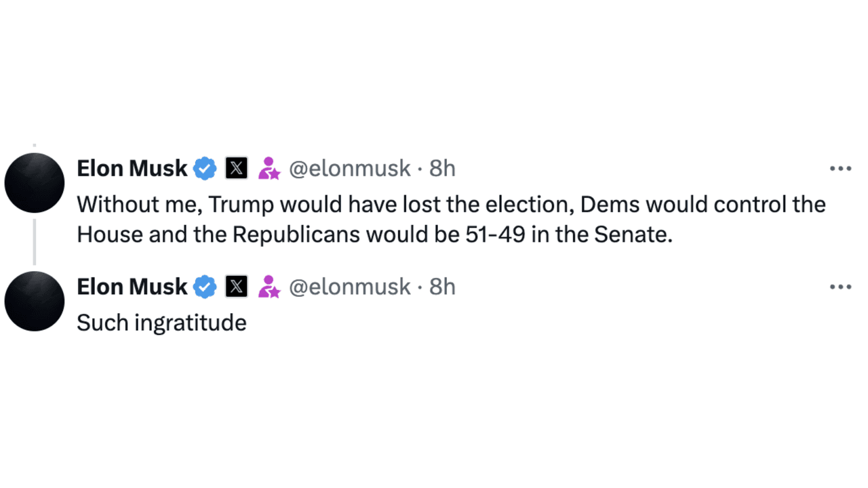Click the blue verified badge on the second tweet
The height and width of the screenshot is (488, 868).
tap(205, 287)
